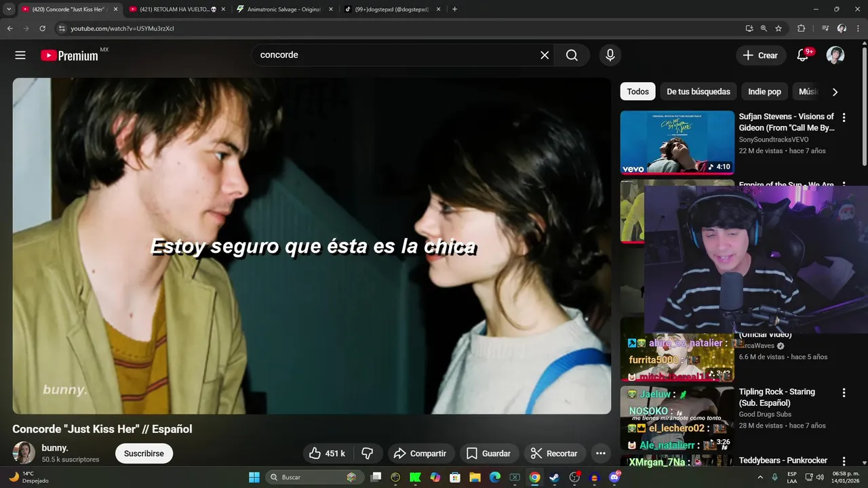The width and height of the screenshot is (868, 488).
Task: Reload the page in Chrome
Action: (42, 28)
